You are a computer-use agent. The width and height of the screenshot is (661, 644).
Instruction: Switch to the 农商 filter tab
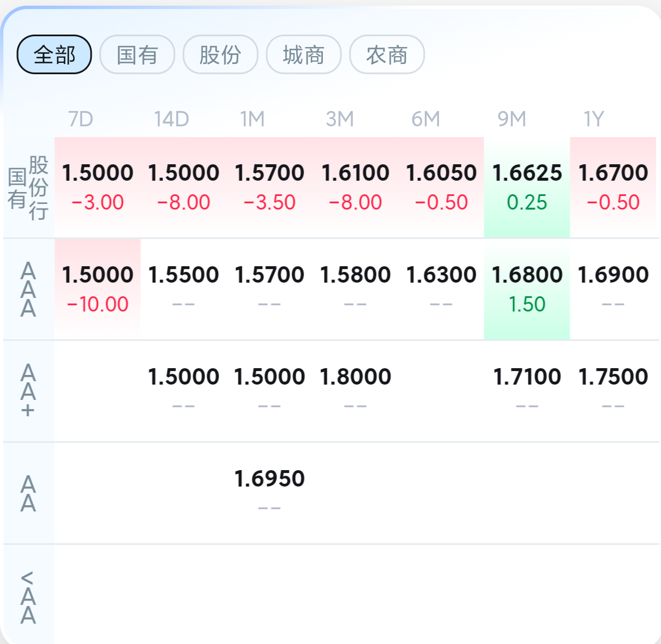(x=387, y=55)
